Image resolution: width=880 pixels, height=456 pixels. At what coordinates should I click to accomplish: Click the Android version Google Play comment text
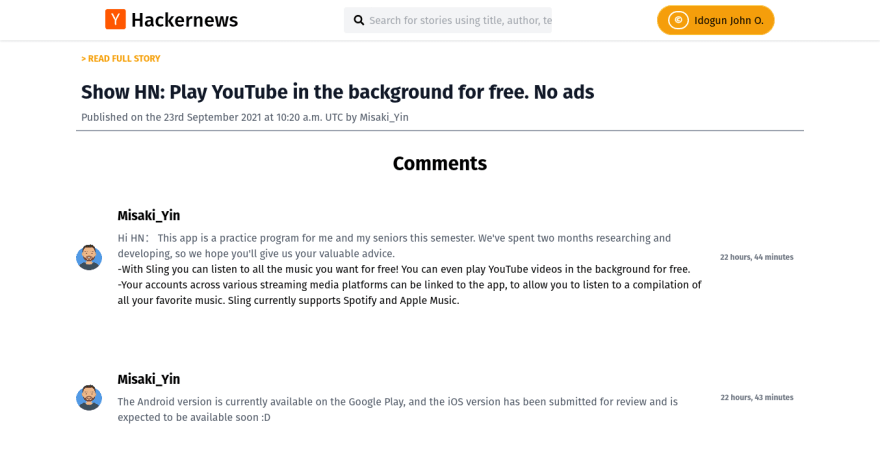pos(397,409)
